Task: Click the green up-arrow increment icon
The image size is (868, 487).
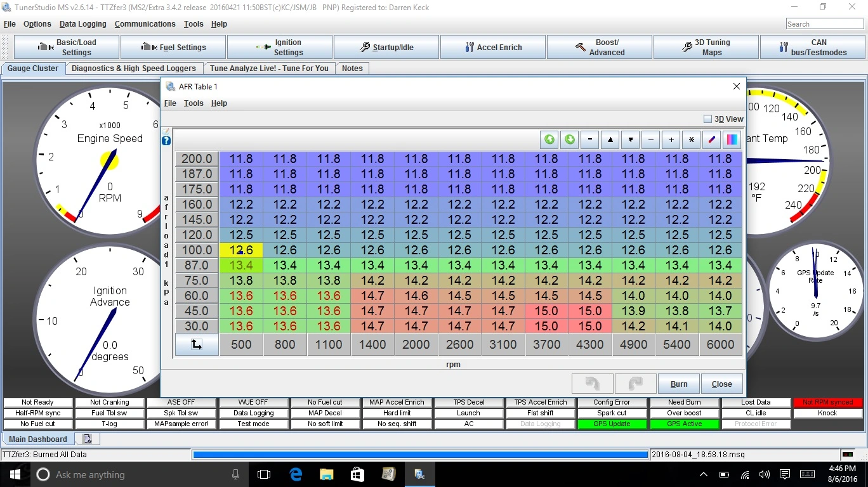Action: tap(549, 140)
